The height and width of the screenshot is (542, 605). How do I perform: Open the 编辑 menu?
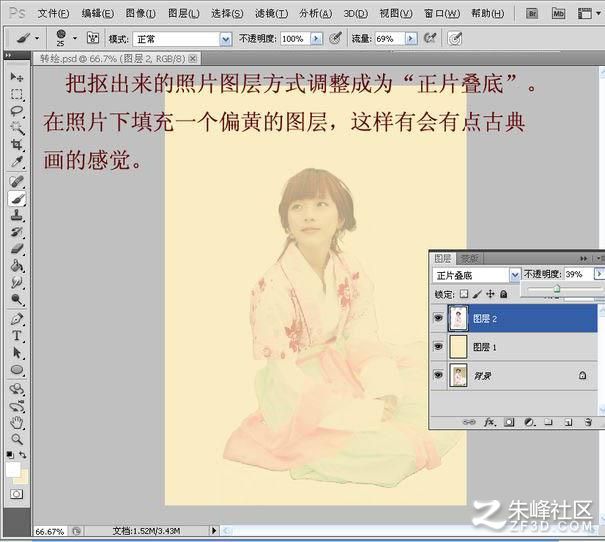[x=98, y=14]
